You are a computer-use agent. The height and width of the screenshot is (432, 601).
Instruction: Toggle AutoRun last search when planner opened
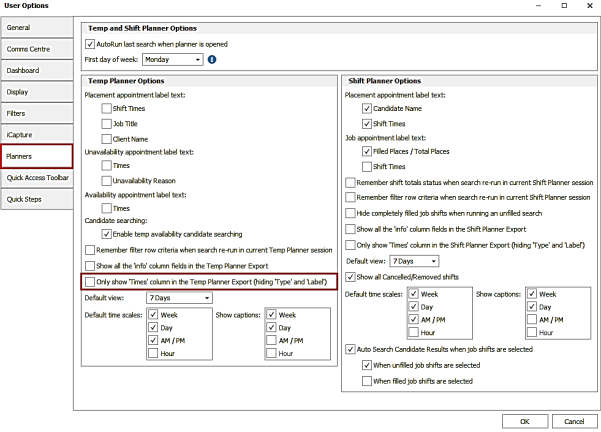pyautogui.click(x=90, y=44)
